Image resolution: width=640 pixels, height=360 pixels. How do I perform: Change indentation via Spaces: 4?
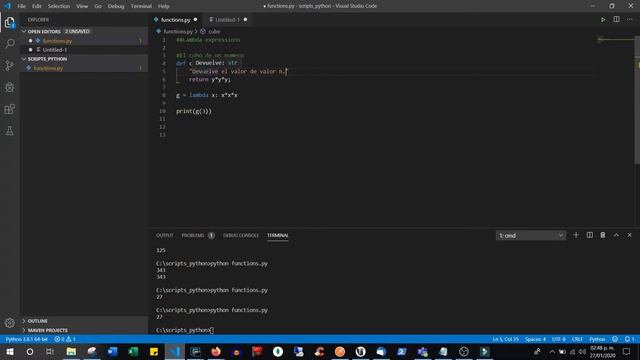coord(535,339)
